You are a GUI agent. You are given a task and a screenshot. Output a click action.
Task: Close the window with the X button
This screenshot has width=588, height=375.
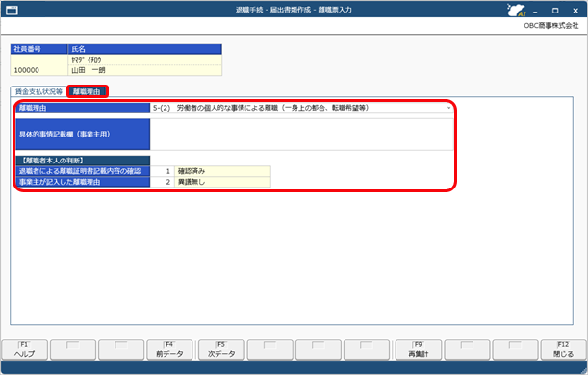[575, 11]
